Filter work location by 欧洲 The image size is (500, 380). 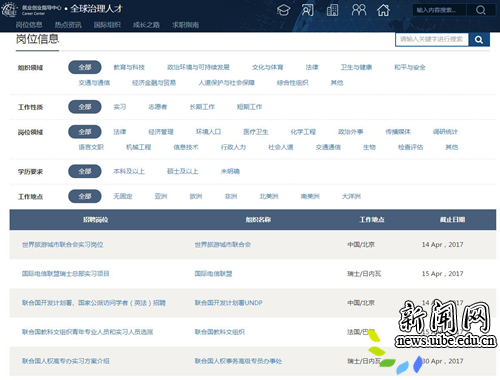196,196
